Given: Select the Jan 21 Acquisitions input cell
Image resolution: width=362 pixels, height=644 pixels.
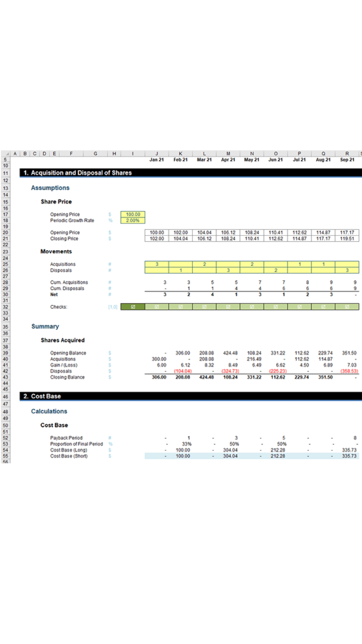Looking at the screenshot, I should click(x=157, y=264).
